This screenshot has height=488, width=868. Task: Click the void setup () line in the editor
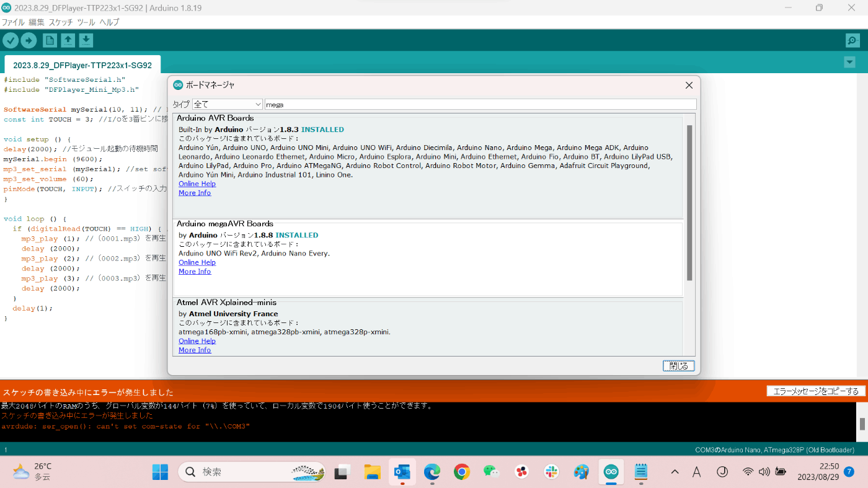[37, 140]
